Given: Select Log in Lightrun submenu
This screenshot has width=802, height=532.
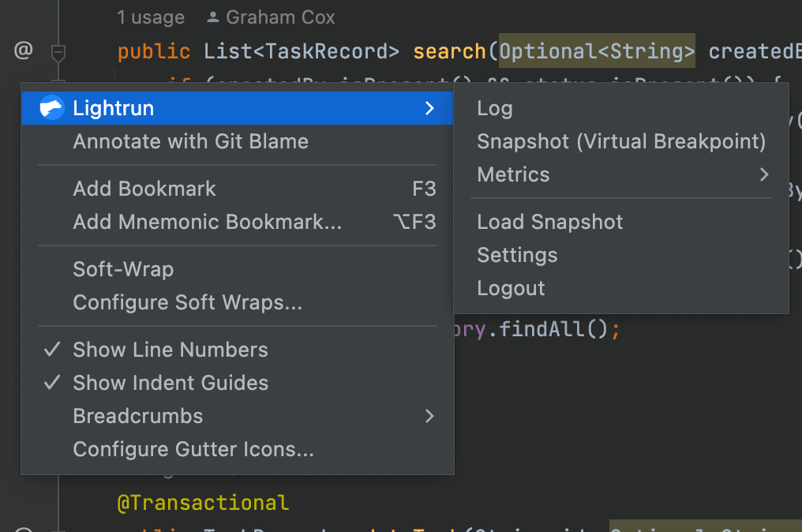Looking at the screenshot, I should coord(621,108).
